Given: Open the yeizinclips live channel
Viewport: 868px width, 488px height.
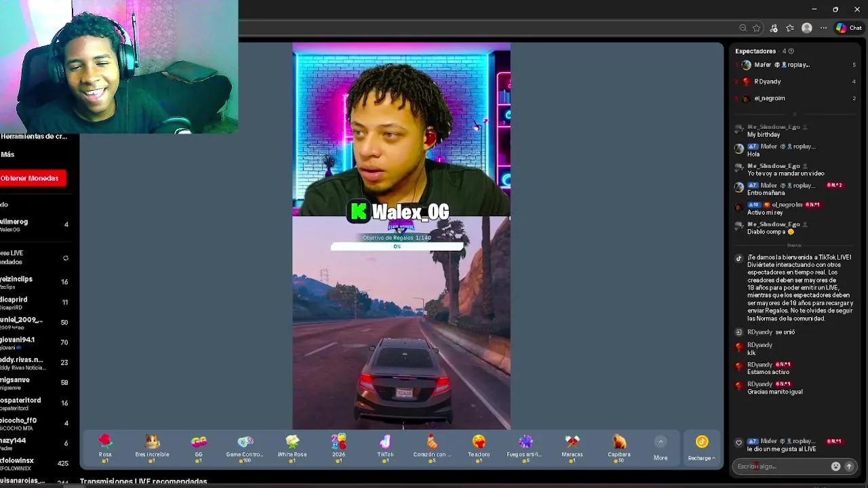Looking at the screenshot, I should pos(35,282).
